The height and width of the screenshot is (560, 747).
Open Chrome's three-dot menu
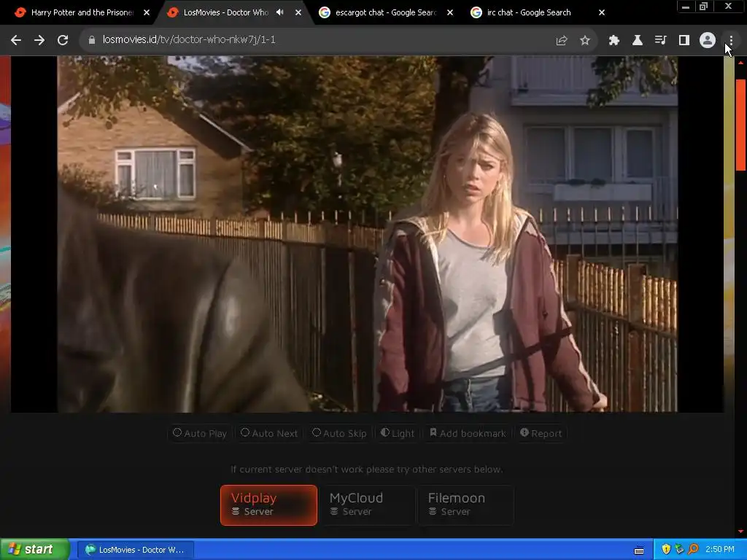[x=731, y=41]
